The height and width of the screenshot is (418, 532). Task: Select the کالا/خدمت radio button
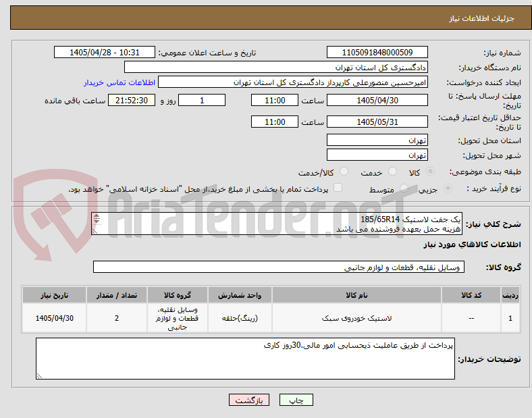coord(344,172)
